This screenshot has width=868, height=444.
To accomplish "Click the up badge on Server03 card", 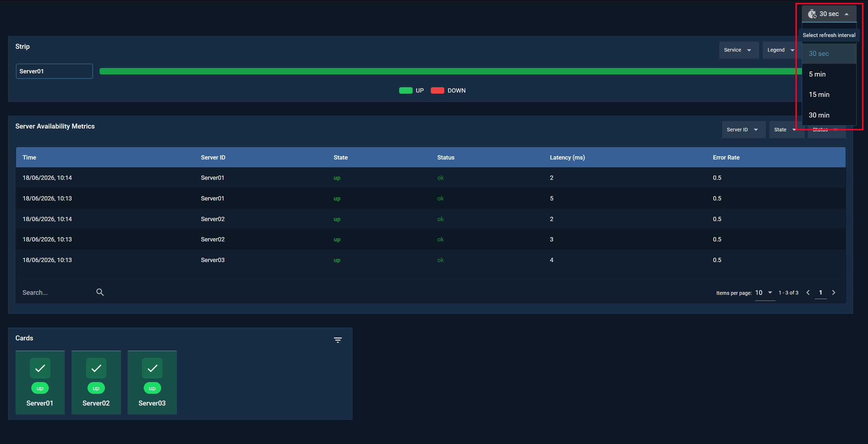I will click(152, 388).
